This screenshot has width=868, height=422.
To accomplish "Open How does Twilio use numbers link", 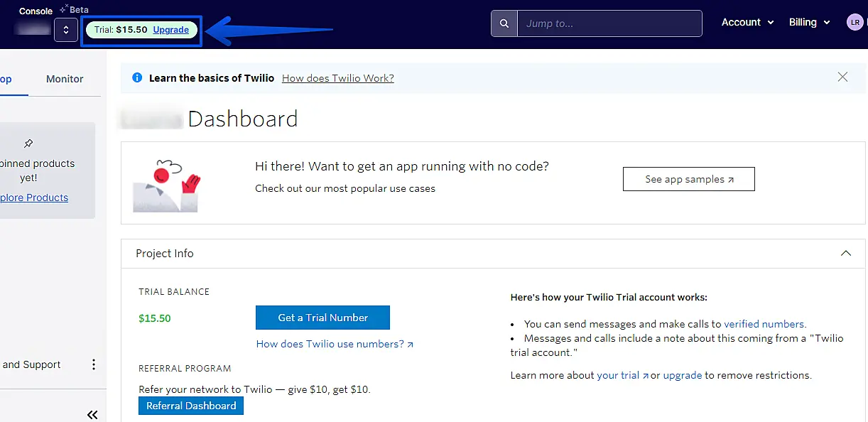I will [x=335, y=344].
